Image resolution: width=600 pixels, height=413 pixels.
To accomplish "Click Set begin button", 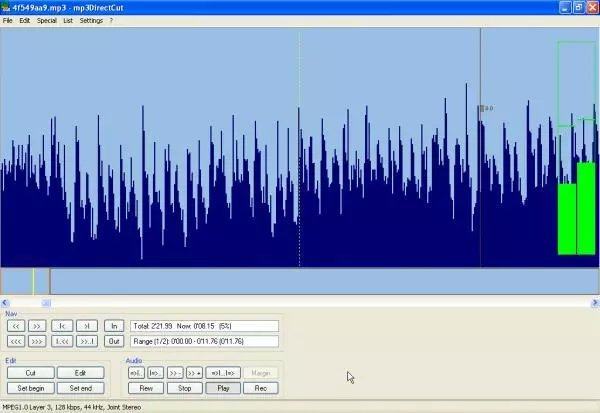I will click(x=31, y=388).
